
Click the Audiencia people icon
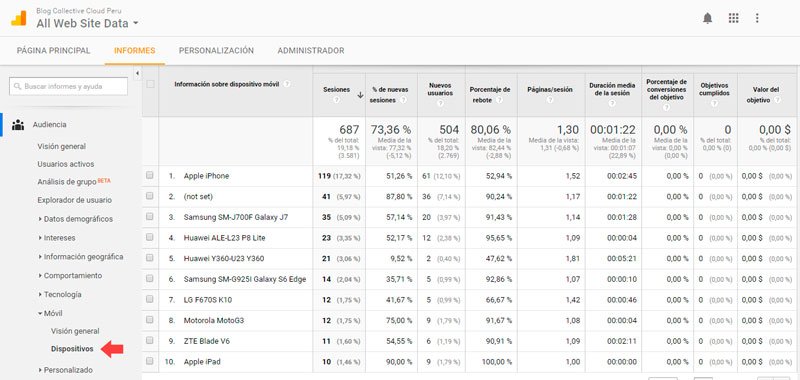click(18, 124)
